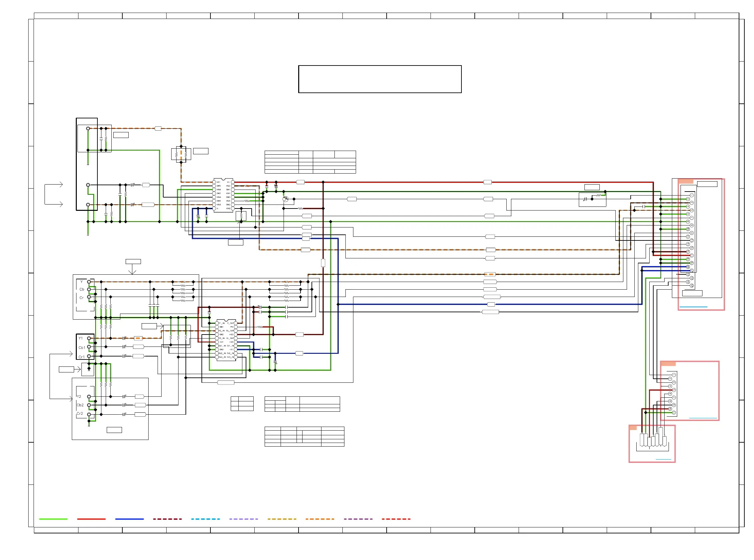Click the "Y2_IN" pin label
754x560 pixels.
[x=222, y=331]
